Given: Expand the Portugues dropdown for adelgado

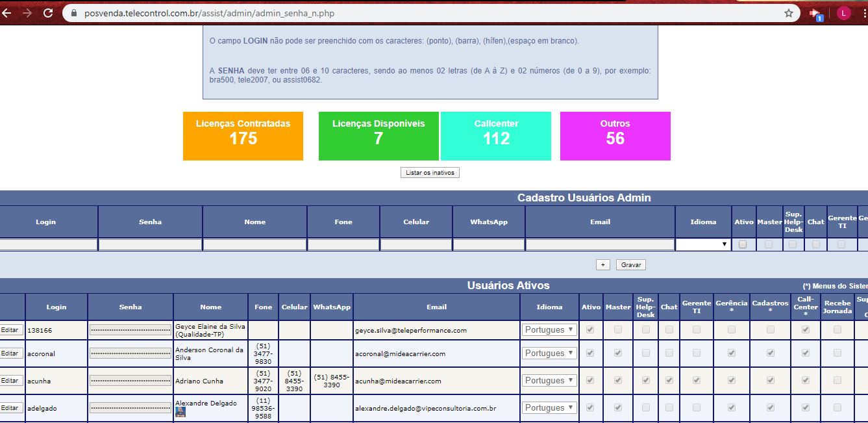Looking at the screenshot, I should click(549, 408).
